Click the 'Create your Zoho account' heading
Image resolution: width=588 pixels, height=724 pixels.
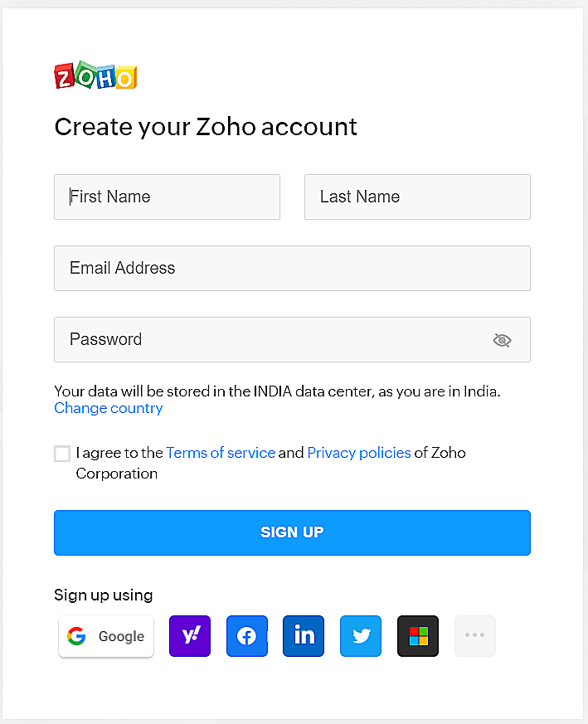point(206,127)
